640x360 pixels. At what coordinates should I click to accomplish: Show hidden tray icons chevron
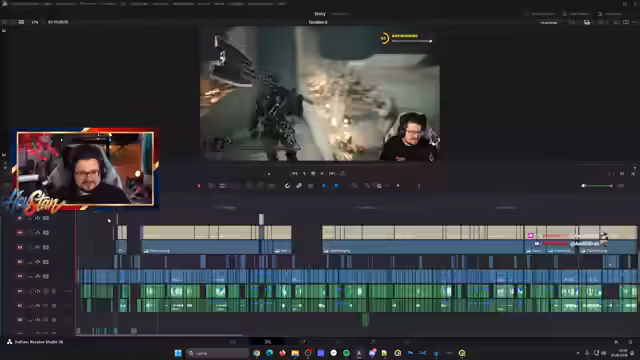pyautogui.click(x=578, y=353)
